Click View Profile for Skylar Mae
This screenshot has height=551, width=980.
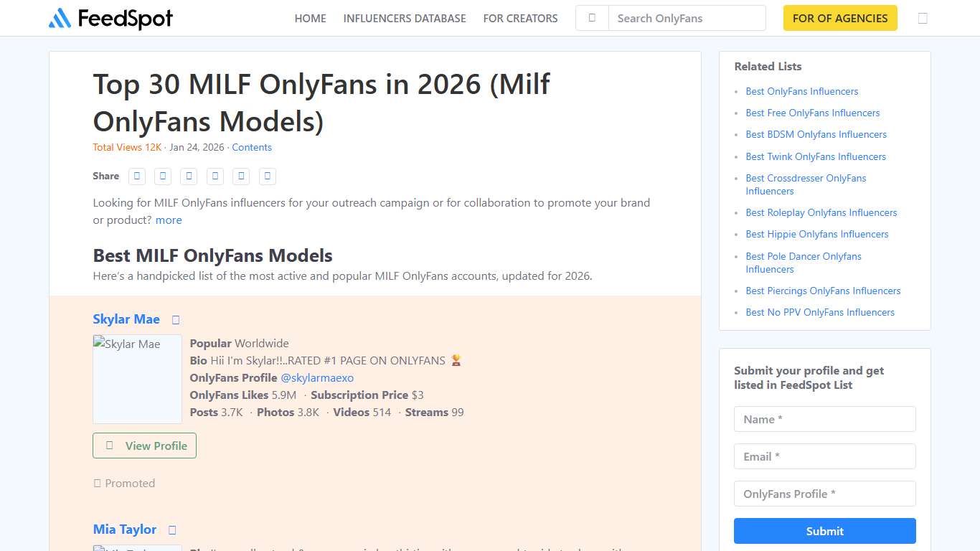click(x=144, y=446)
